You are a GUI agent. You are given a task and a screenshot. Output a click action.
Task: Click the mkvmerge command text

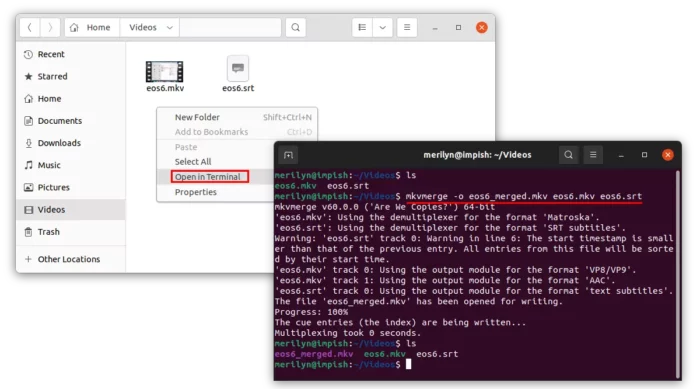click(524, 196)
